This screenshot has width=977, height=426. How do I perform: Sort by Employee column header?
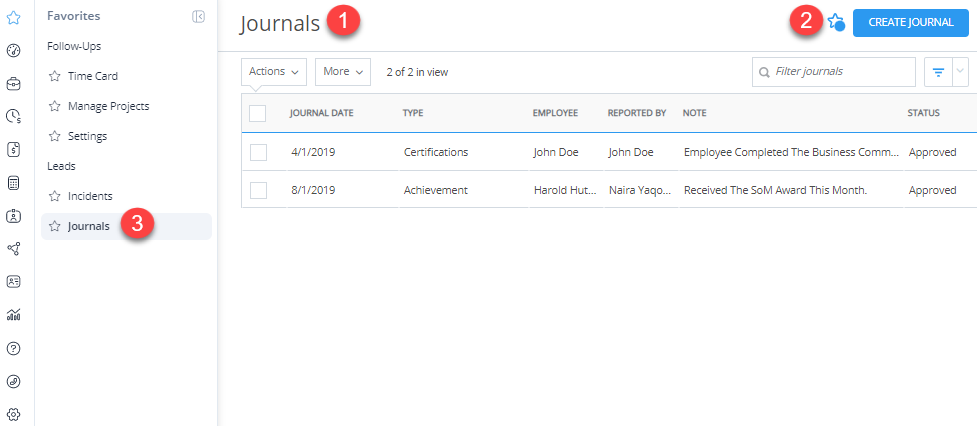pos(555,113)
